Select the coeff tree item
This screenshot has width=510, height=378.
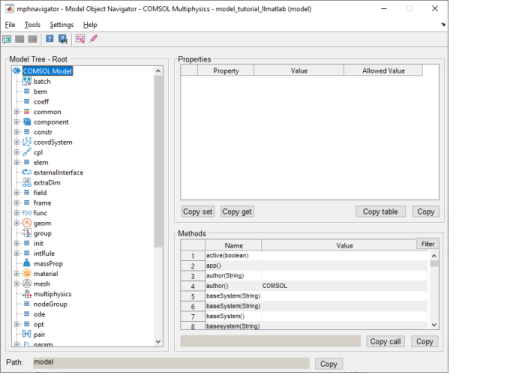click(41, 101)
